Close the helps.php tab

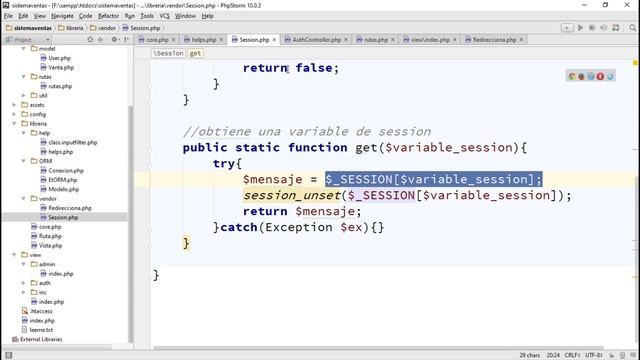point(221,40)
